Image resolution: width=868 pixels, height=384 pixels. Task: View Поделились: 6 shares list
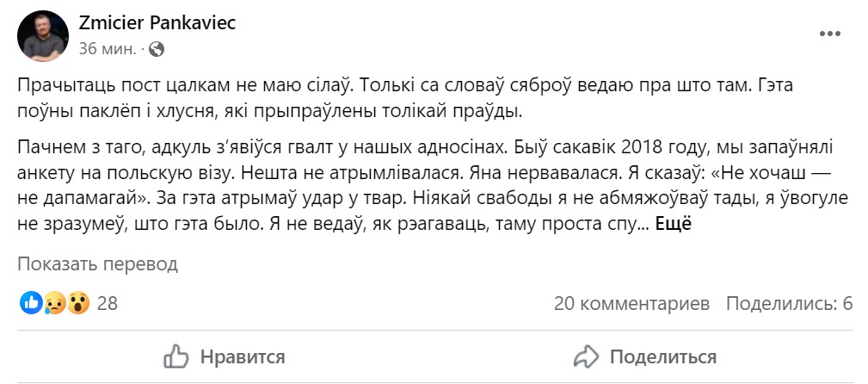[788, 303]
